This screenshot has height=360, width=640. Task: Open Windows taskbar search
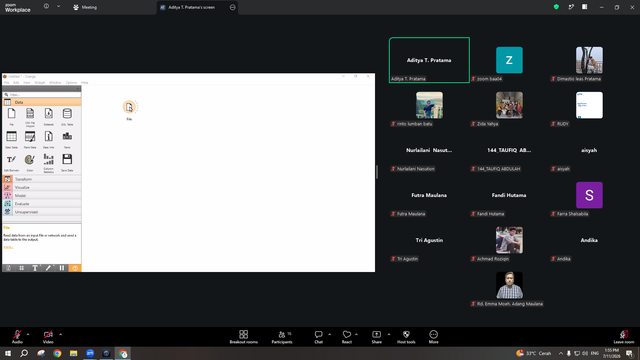(24, 353)
